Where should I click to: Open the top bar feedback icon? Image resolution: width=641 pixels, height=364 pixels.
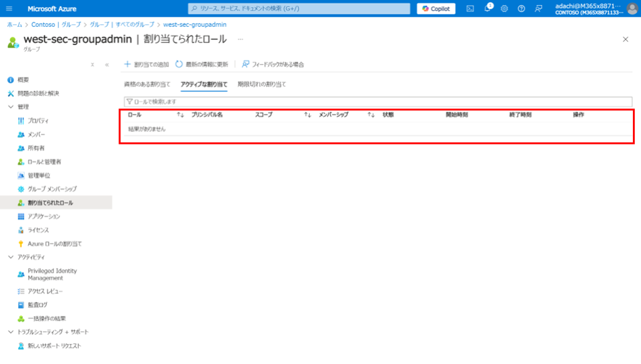pyautogui.click(x=538, y=9)
